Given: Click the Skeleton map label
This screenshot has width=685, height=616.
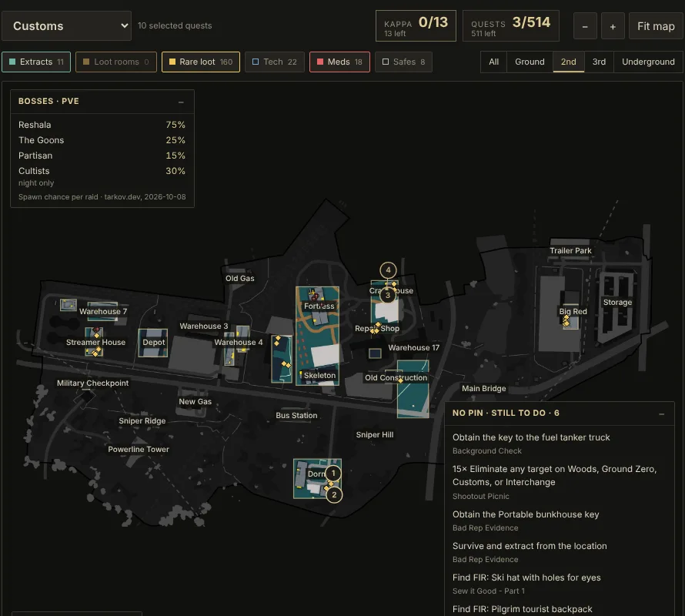Looking at the screenshot, I should (319, 375).
